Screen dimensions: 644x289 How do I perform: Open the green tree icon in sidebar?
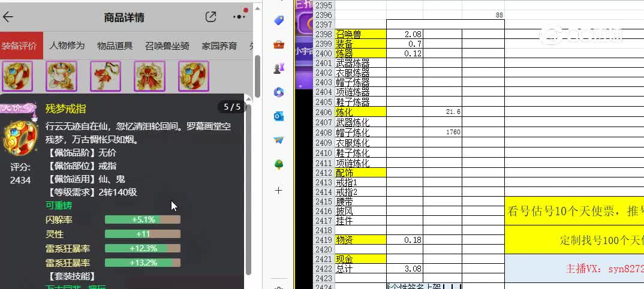[x=279, y=164]
